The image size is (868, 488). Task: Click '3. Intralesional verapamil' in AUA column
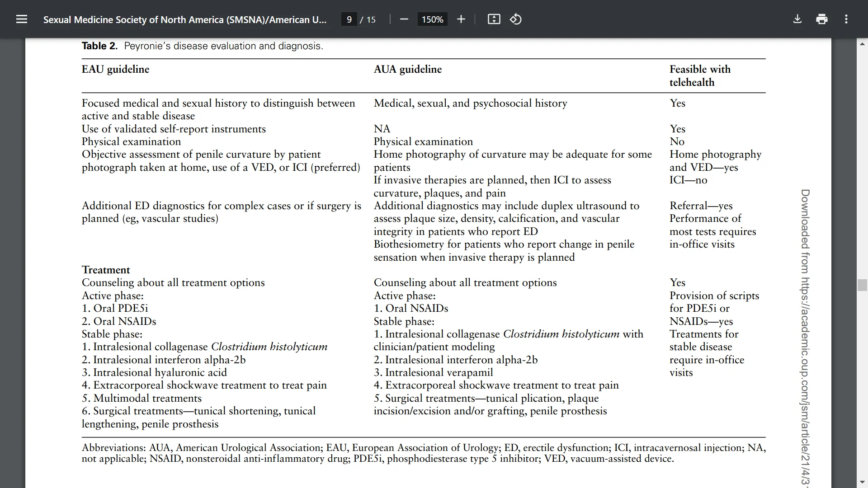[x=433, y=372]
